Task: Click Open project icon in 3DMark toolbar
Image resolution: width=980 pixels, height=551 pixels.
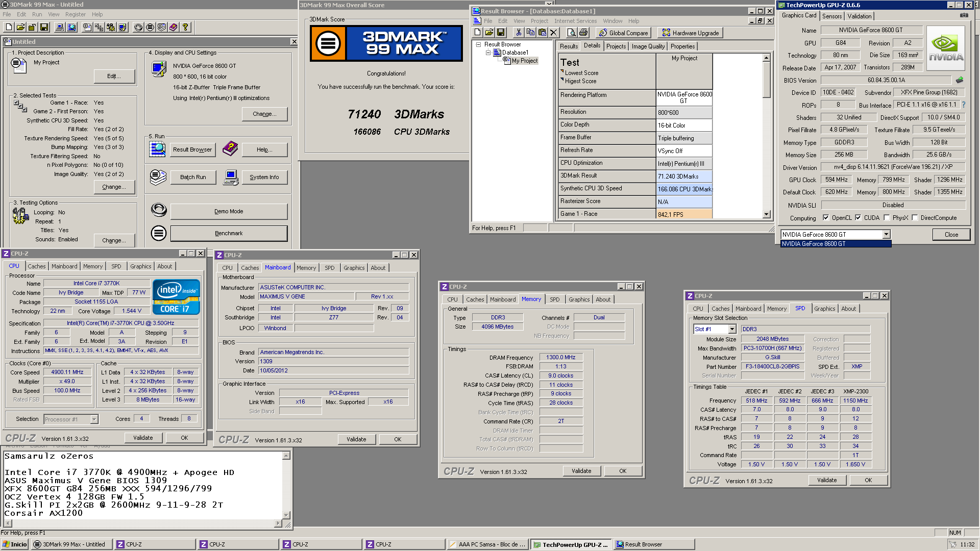Action: tap(20, 27)
